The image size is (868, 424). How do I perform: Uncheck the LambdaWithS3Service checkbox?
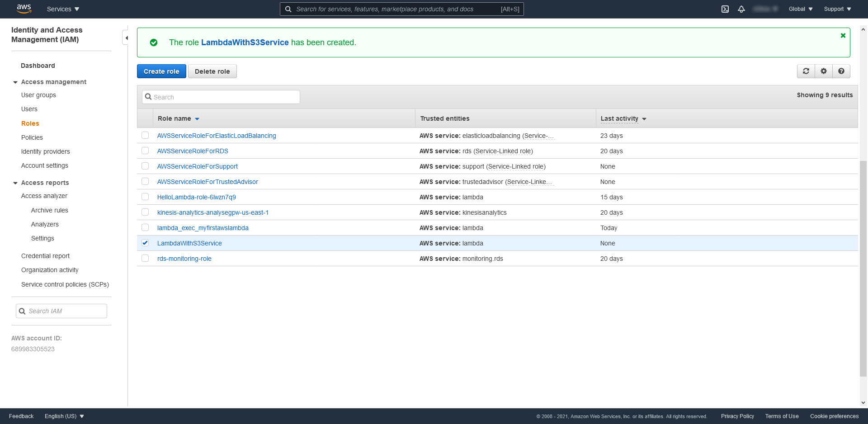pos(145,243)
